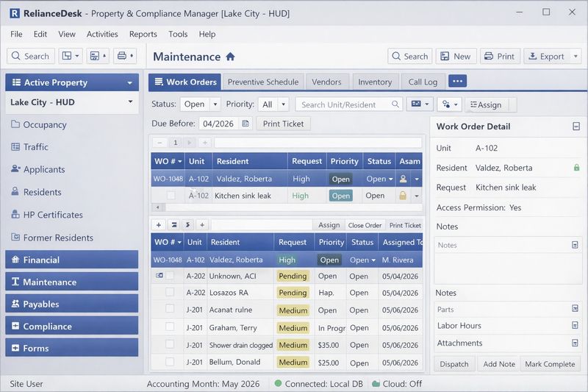Open the Reports menu
The width and height of the screenshot is (588, 392).
point(143,34)
